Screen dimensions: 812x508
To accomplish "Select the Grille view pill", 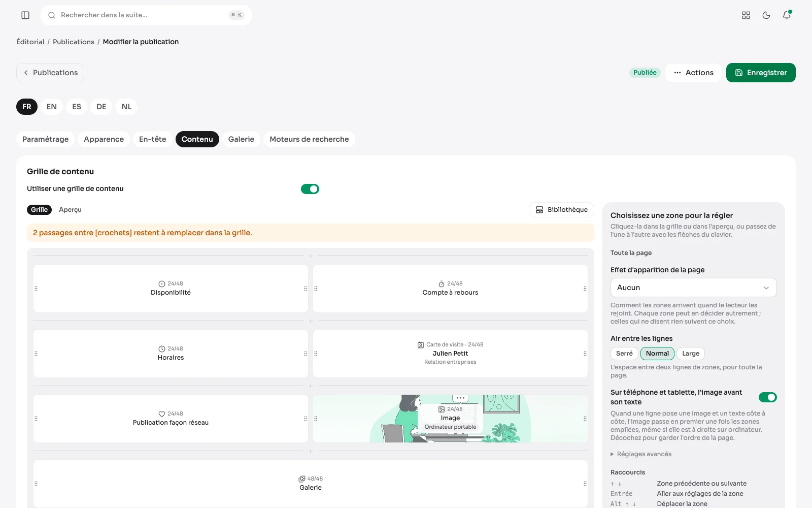I will [x=39, y=210].
